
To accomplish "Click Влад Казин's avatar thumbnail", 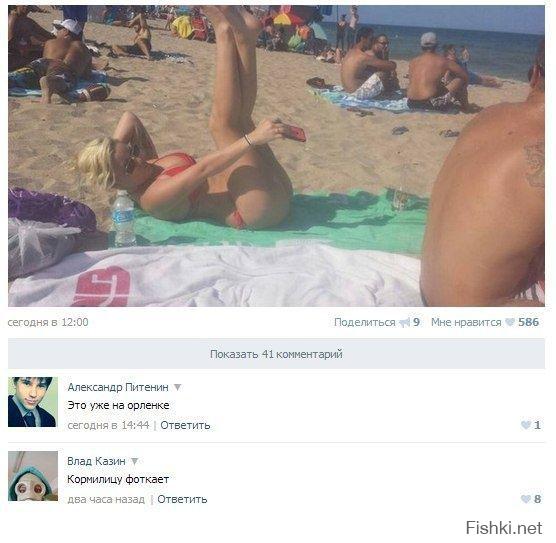I will point(33,476).
